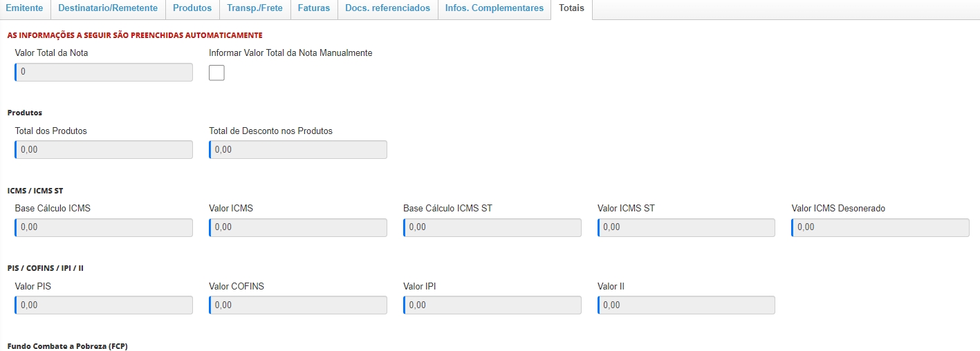Screen dimensions: 980x351
Task: Open the Emitente tab
Action: pos(25,8)
